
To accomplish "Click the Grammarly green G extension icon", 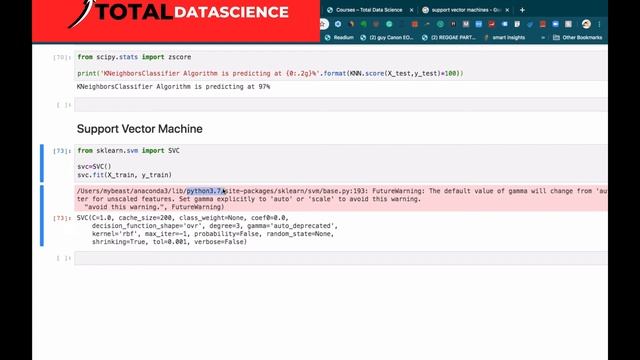I will click(389, 24).
